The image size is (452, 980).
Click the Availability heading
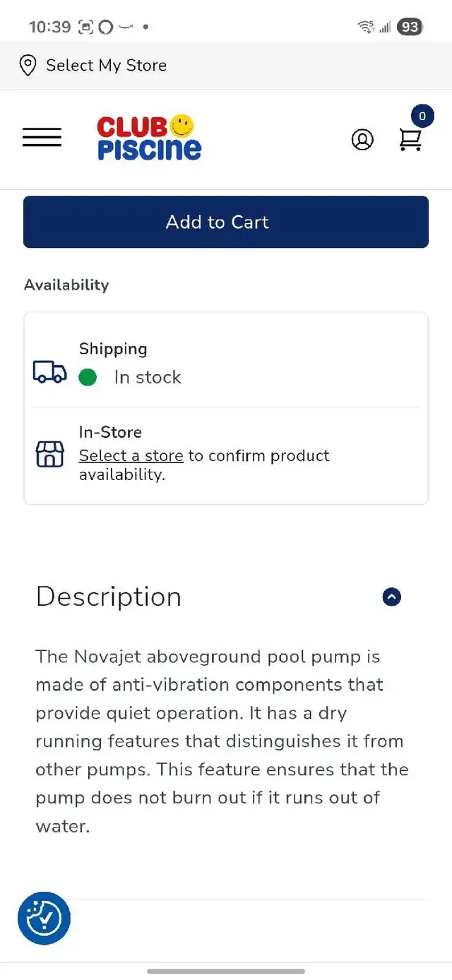[66, 285]
